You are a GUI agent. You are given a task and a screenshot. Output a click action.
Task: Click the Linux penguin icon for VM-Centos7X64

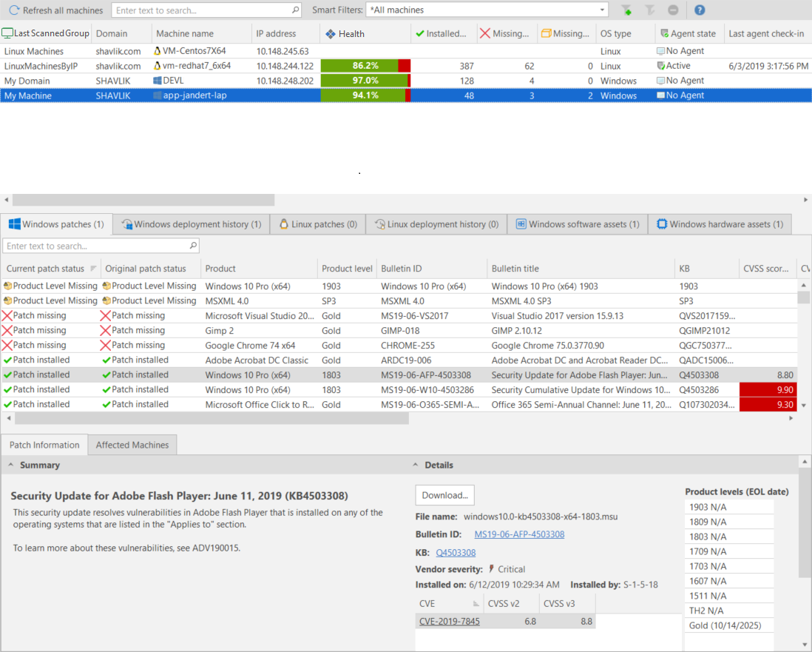point(158,51)
